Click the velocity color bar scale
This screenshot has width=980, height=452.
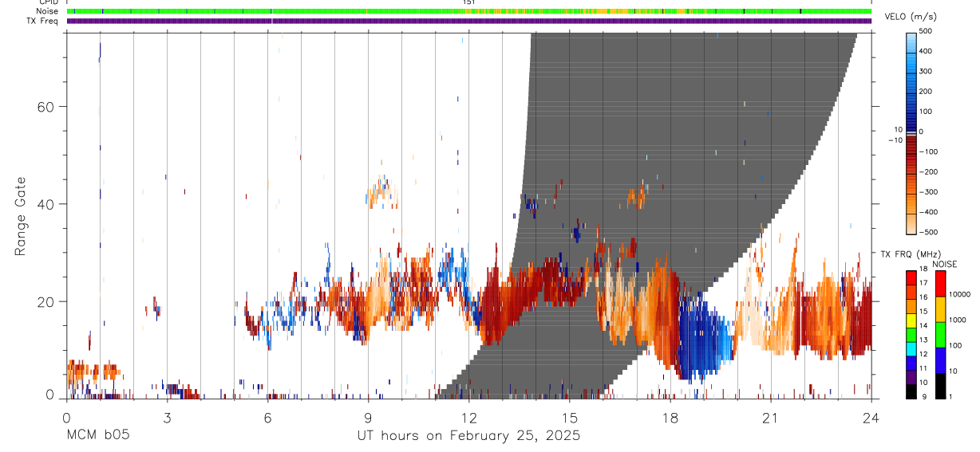click(x=911, y=132)
